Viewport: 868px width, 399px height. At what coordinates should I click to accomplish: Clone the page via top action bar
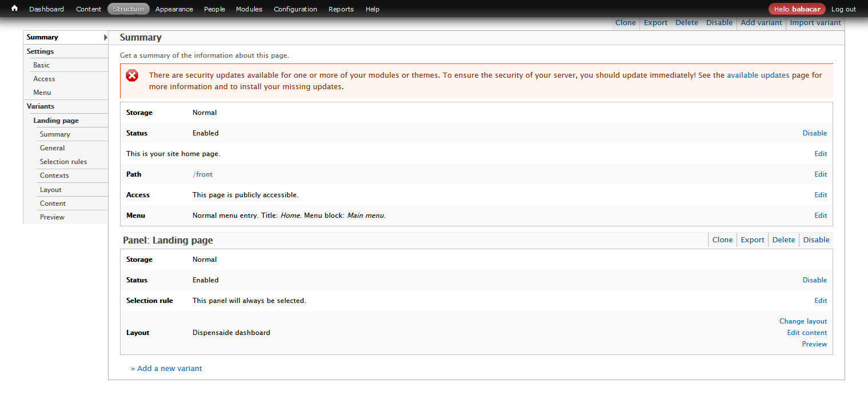(625, 23)
